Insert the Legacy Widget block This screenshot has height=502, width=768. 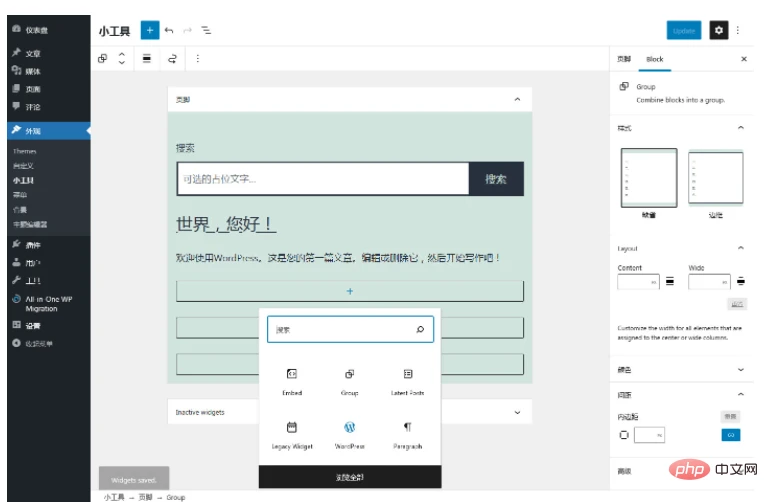click(x=292, y=435)
